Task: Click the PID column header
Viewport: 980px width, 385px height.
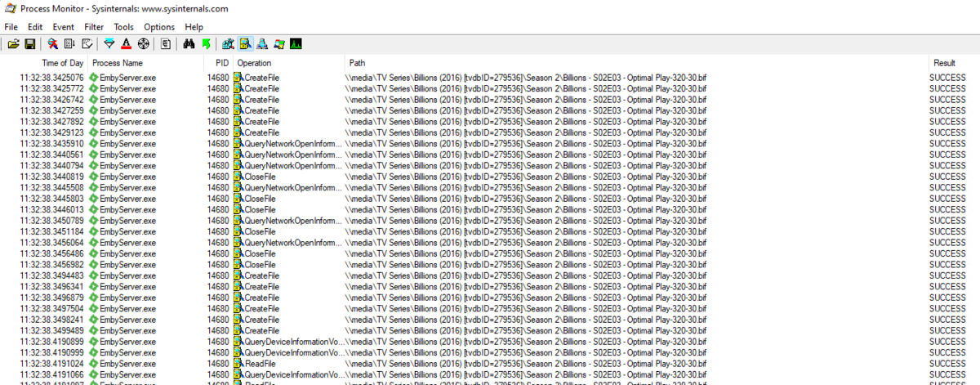Action: [219, 63]
